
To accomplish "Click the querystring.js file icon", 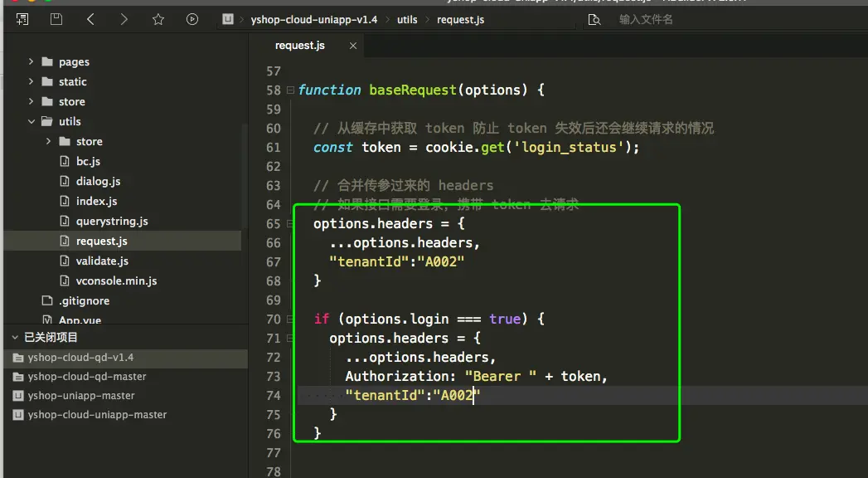I will (64, 221).
